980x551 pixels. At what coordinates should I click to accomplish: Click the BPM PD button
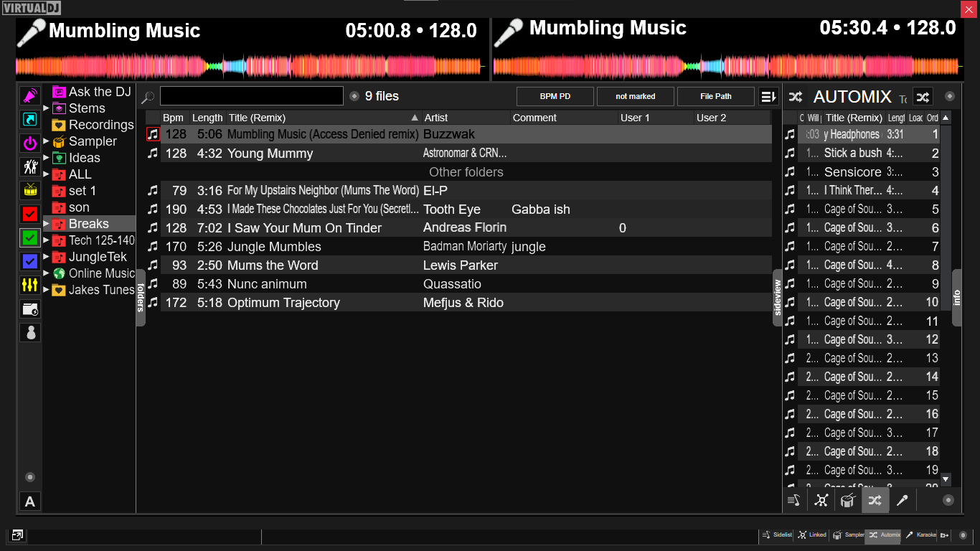(555, 96)
